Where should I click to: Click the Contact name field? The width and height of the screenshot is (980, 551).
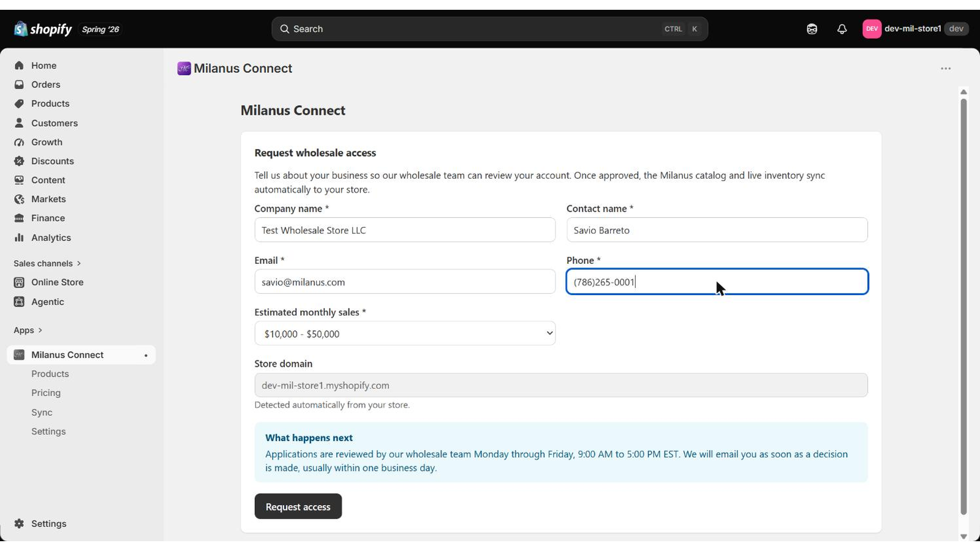[x=717, y=230]
